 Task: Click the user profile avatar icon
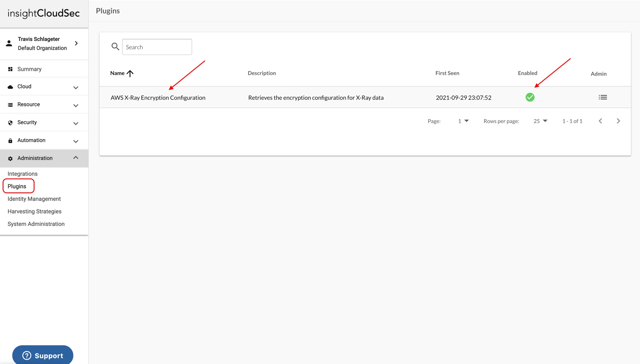pos(9,43)
